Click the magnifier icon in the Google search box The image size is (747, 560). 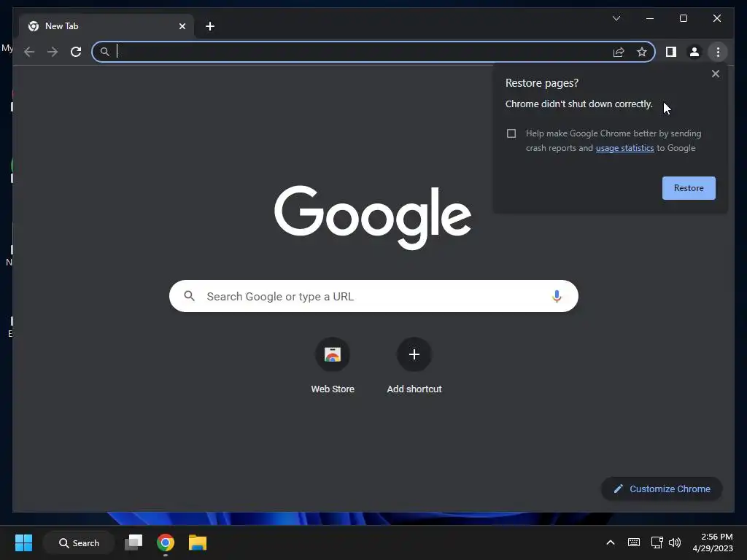pyautogui.click(x=189, y=296)
